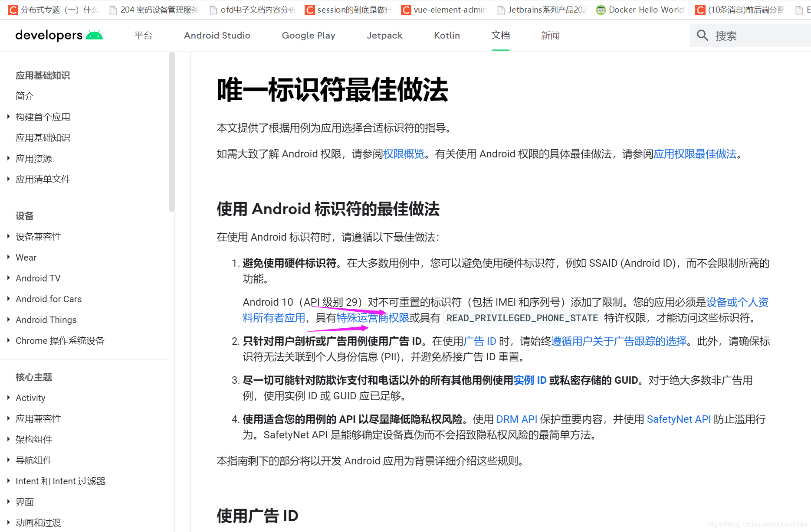This screenshot has width=811, height=532.
Task: Click the sidebar vertical scrollbar
Action: coord(172,132)
